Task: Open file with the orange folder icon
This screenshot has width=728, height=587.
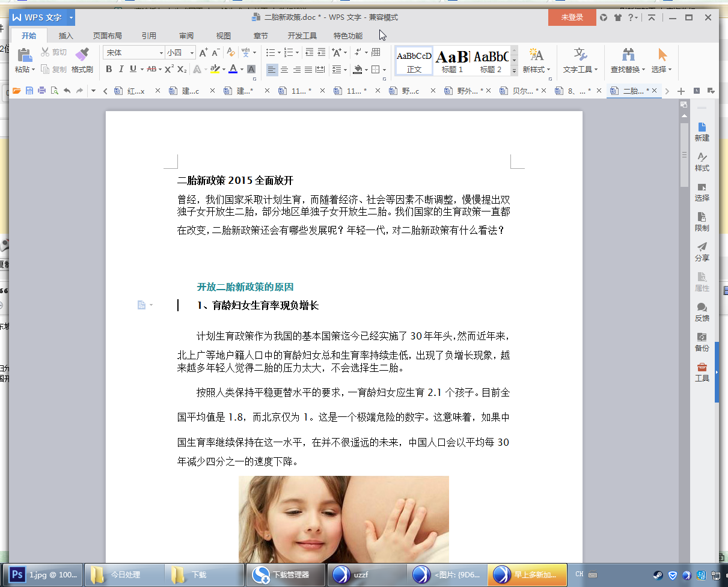Action: click(x=17, y=91)
